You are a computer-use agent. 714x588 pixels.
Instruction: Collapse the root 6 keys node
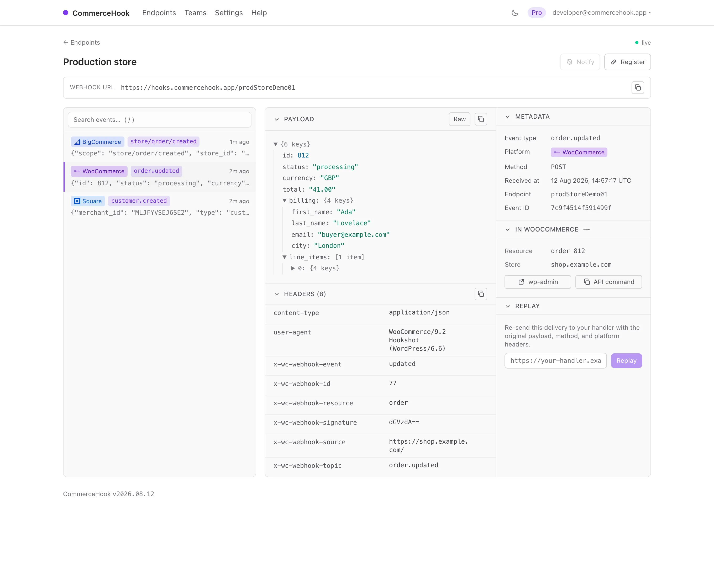275,144
